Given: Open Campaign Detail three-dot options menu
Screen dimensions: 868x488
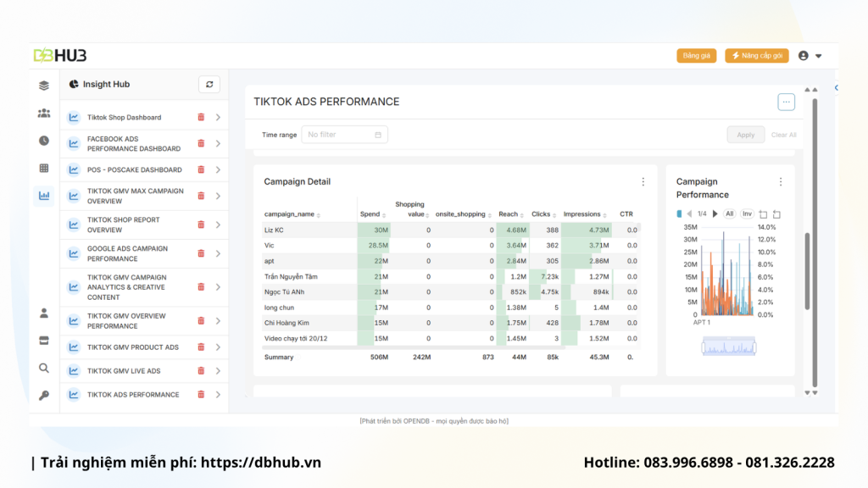Looking at the screenshot, I should [643, 182].
